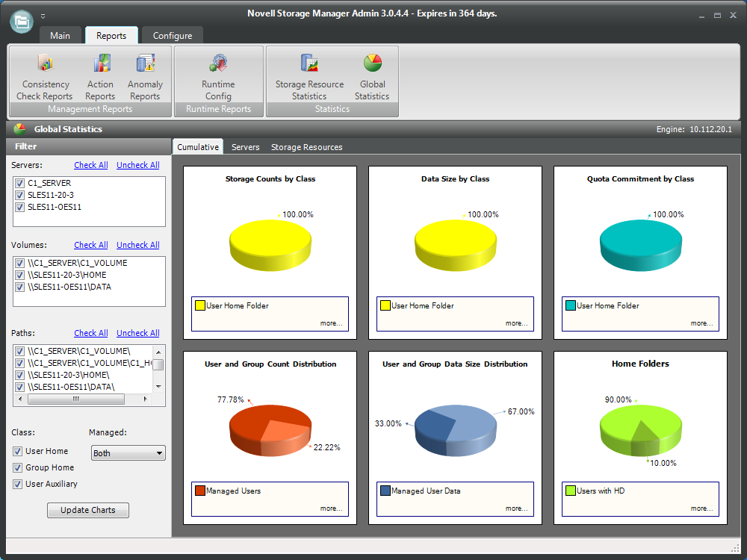The image size is (747, 560).
Task: Click the Paths list scroll-up arrow
Action: point(158,352)
